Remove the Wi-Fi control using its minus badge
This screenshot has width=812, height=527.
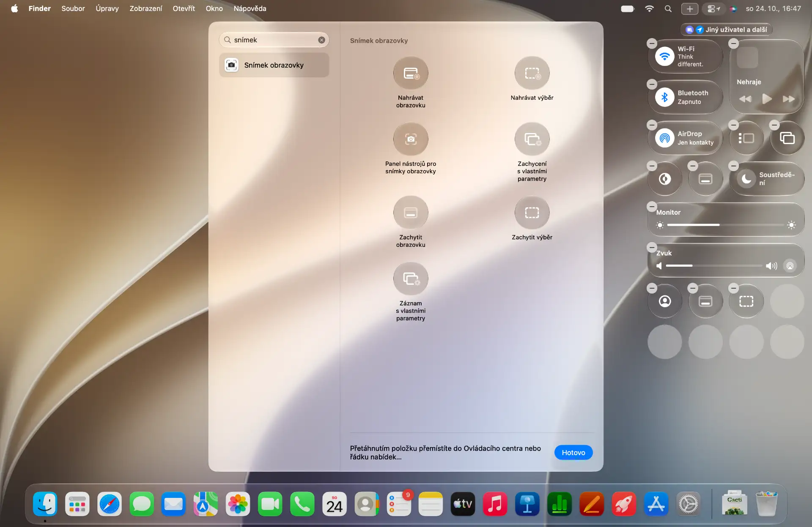pyautogui.click(x=652, y=43)
